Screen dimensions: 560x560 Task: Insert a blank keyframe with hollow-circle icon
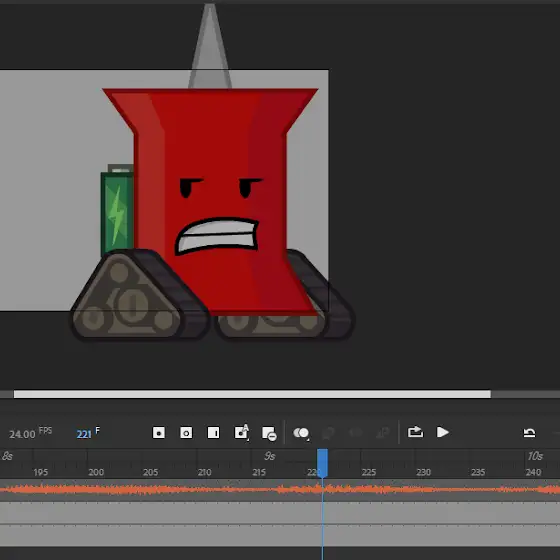(186, 433)
